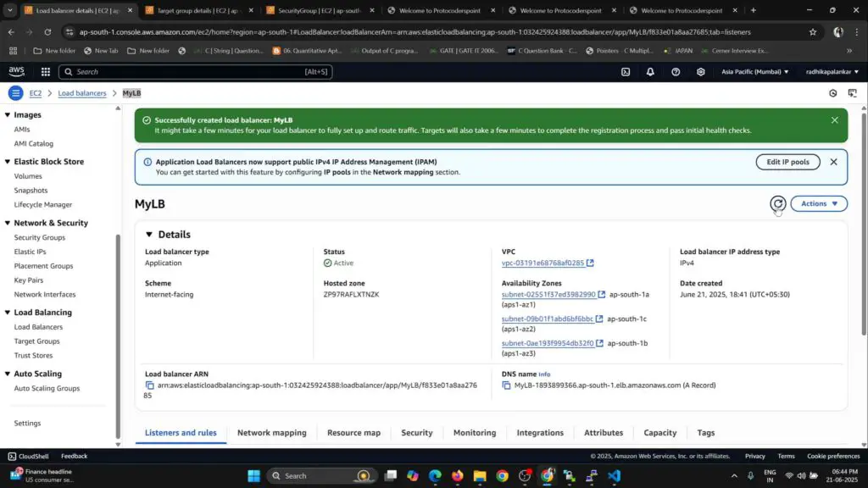This screenshot has height=488, width=868.
Task: Go to EC2 breadcrumb link
Action: pos(36,93)
